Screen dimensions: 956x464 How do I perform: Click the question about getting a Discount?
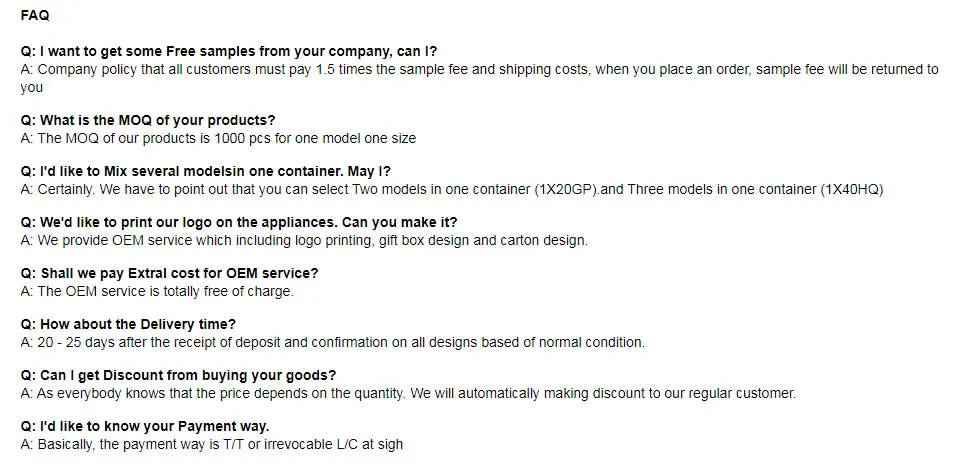(x=178, y=375)
